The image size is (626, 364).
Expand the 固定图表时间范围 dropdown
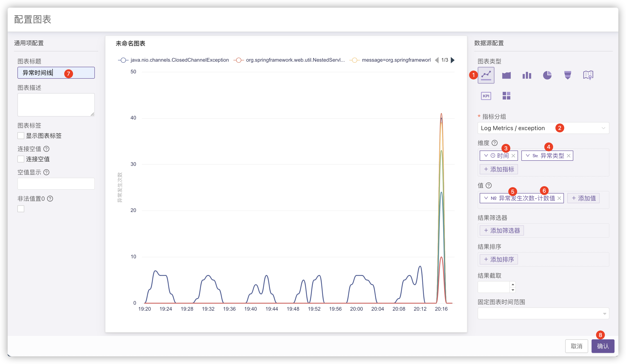click(x=543, y=313)
